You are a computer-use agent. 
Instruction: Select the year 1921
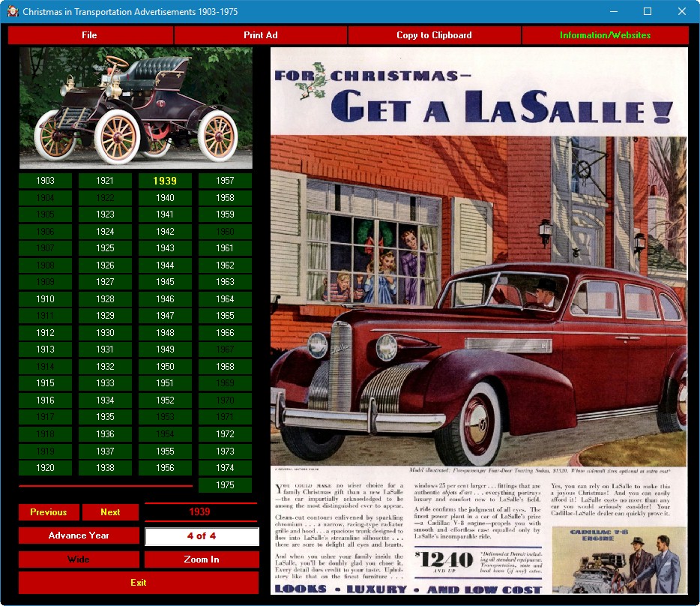tap(105, 181)
